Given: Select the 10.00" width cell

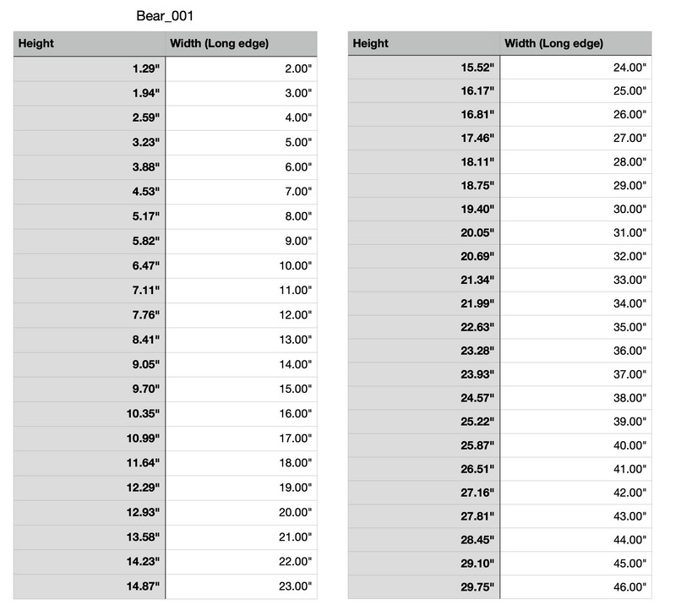Looking at the screenshot, I should pos(241,266).
